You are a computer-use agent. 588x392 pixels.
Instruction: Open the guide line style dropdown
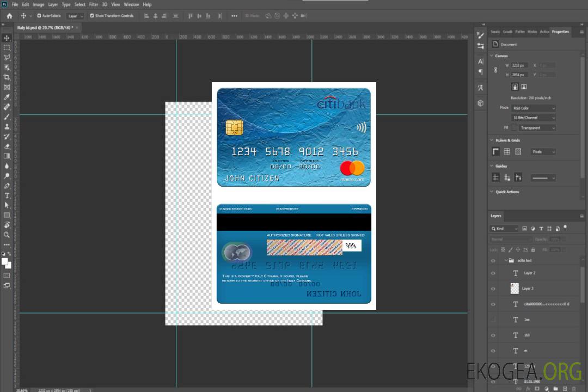click(x=543, y=178)
